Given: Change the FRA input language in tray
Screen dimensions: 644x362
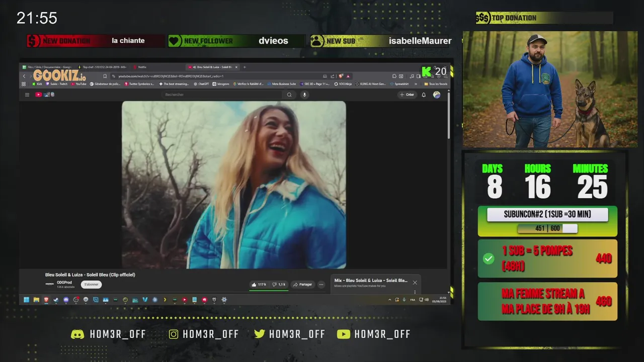Looking at the screenshot, I should pos(413,300).
